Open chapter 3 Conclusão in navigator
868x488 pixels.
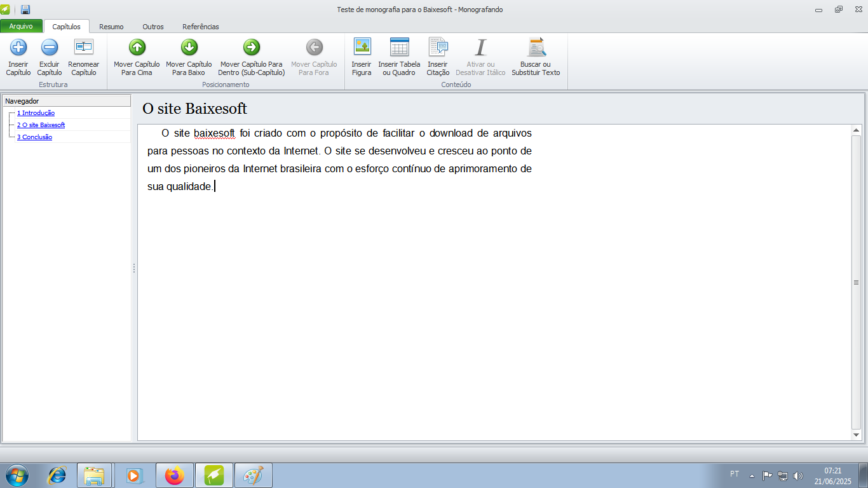point(34,137)
